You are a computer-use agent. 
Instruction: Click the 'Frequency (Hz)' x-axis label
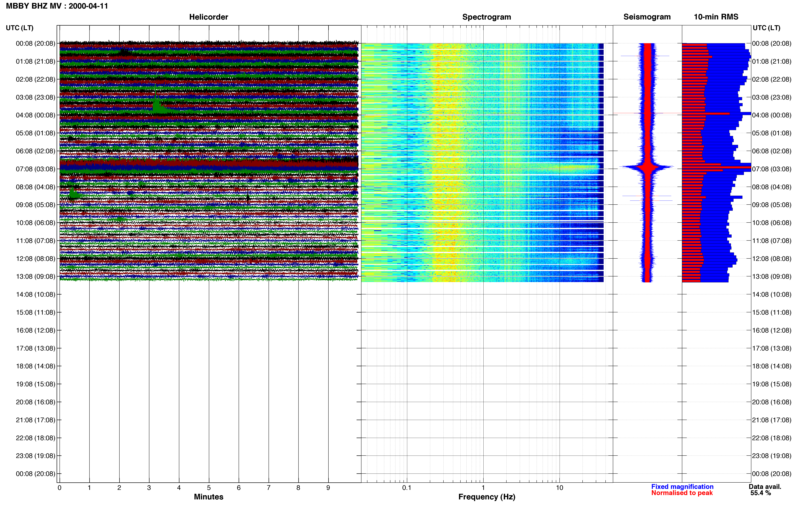487,497
